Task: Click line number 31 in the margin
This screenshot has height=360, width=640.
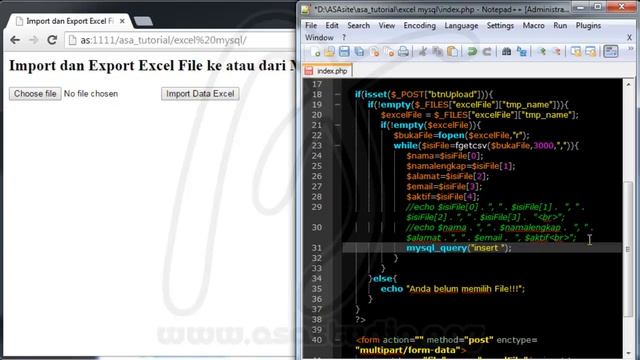Action: click(x=317, y=248)
